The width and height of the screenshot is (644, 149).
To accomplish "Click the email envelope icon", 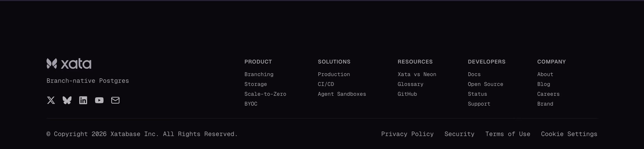I will [x=115, y=100].
